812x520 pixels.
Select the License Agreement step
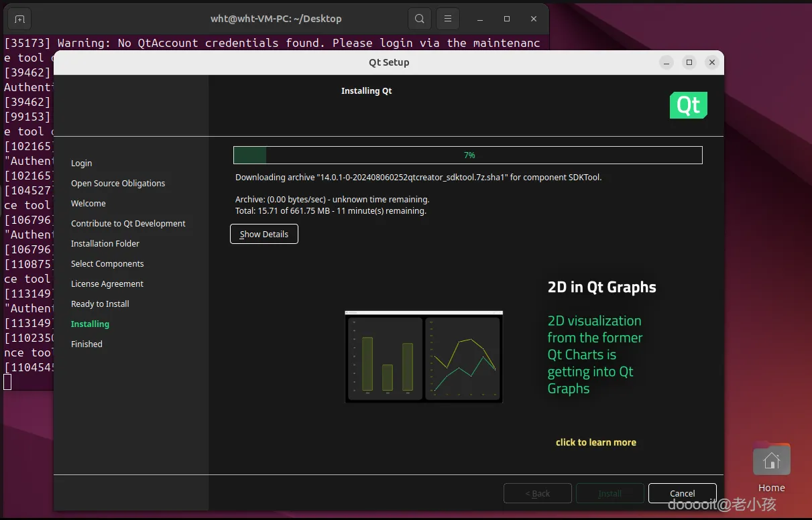(107, 283)
